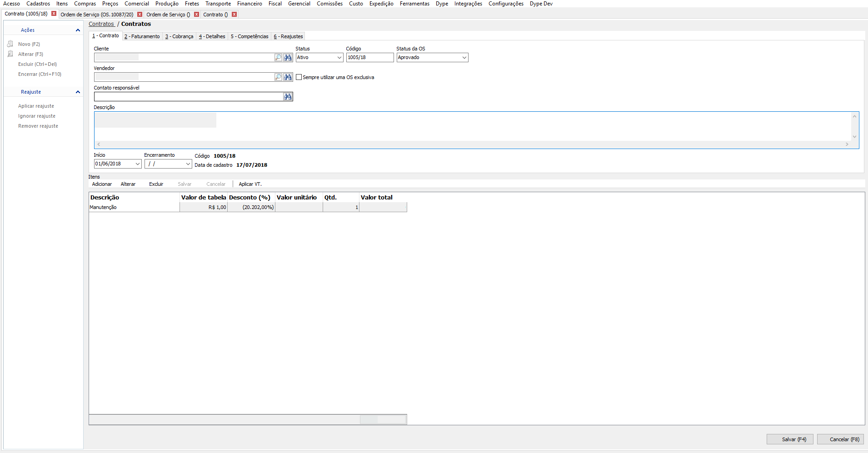Open the Fiscal menu

click(x=275, y=4)
